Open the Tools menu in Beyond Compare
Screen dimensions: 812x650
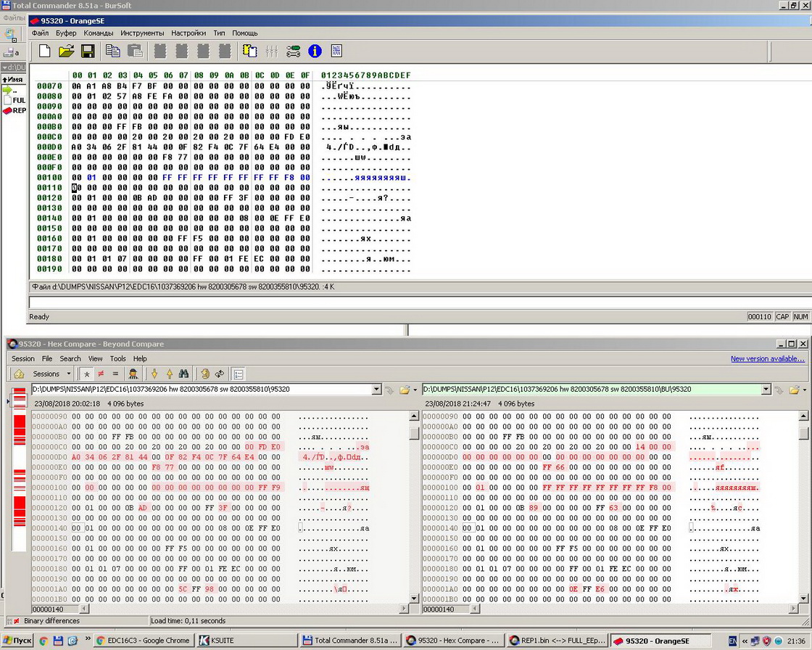click(x=117, y=358)
